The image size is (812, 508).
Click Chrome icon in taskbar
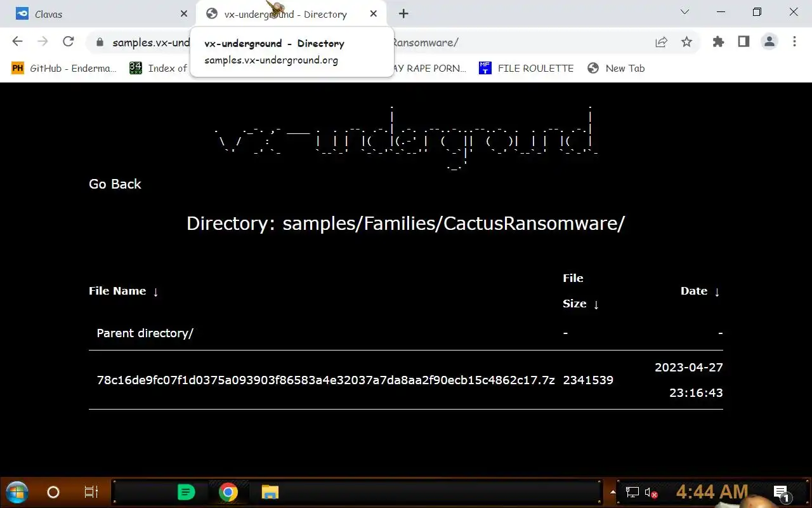pos(228,492)
